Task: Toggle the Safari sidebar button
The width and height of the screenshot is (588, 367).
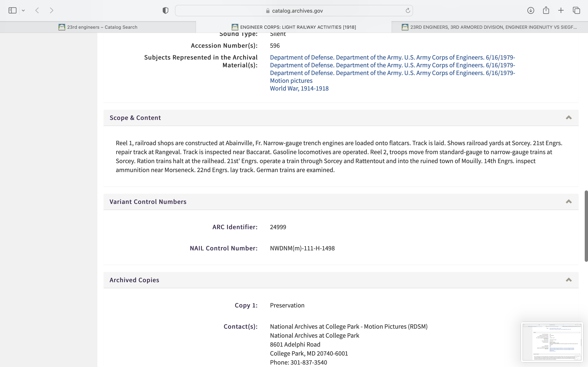Action: click(12, 10)
